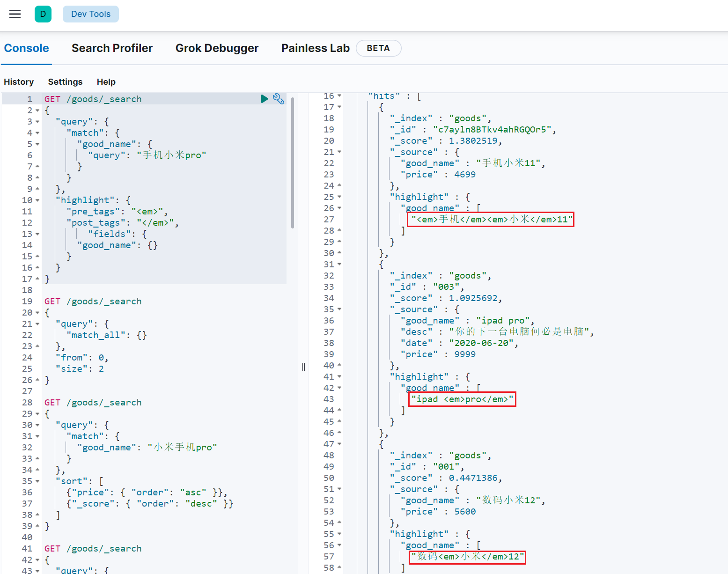Click the request editor vertical scrollbar
Screen dimensions: 728x574
pyautogui.click(x=293, y=164)
